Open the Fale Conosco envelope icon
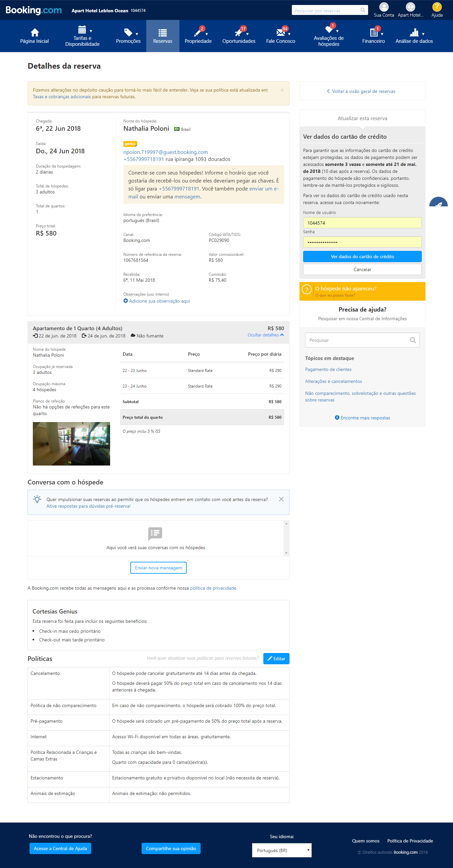 280,33
